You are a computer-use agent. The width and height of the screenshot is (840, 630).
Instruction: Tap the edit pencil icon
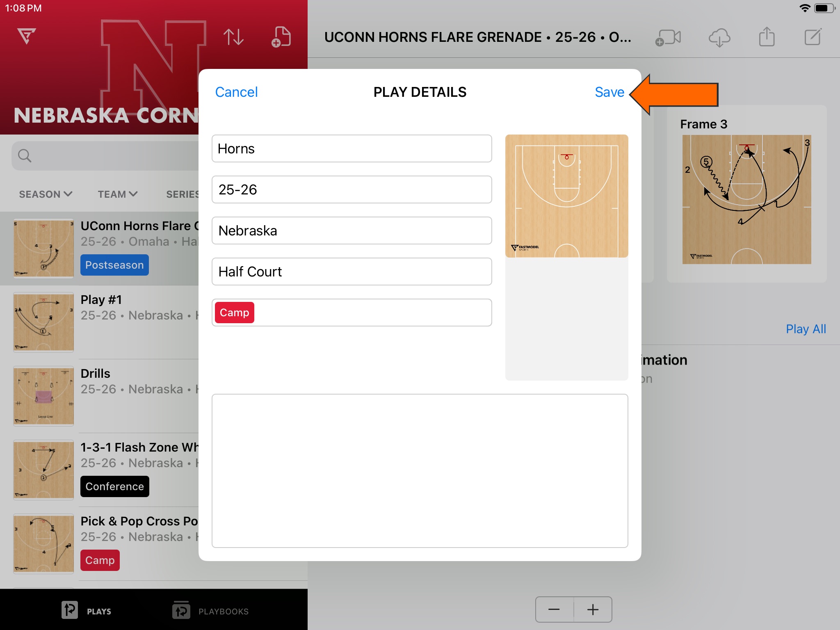click(x=813, y=37)
